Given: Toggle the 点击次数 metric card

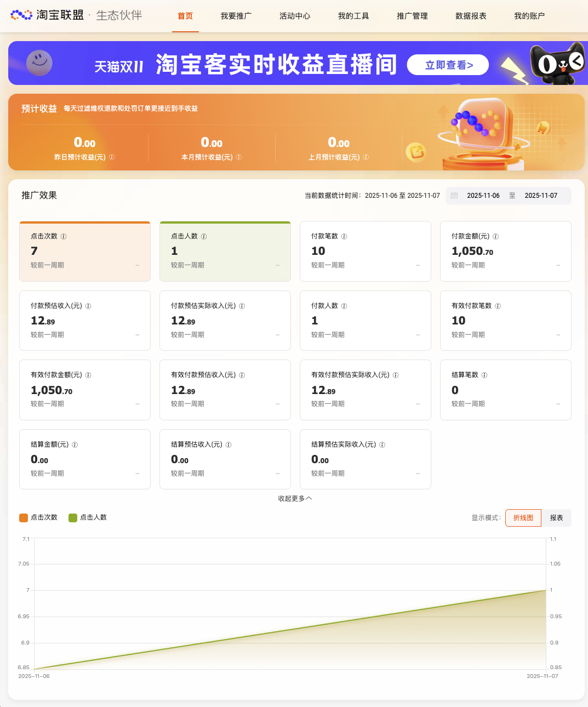Looking at the screenshot, I should (x=85, y=252).
